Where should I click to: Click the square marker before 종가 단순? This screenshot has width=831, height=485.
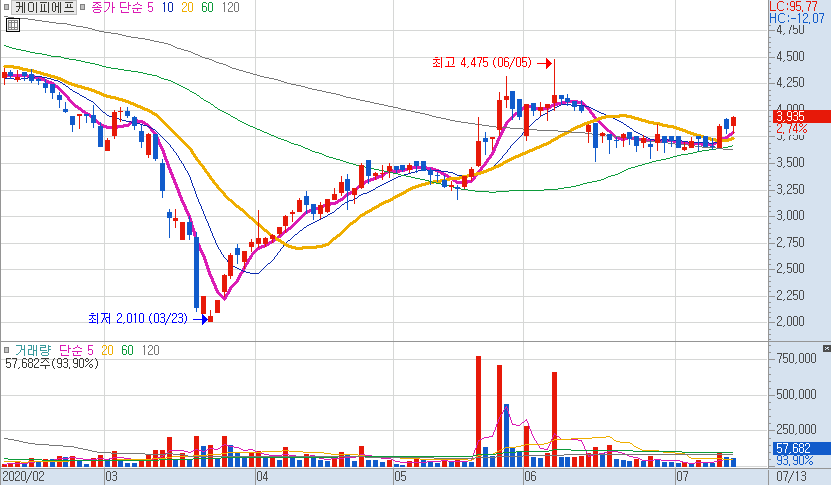83,7
